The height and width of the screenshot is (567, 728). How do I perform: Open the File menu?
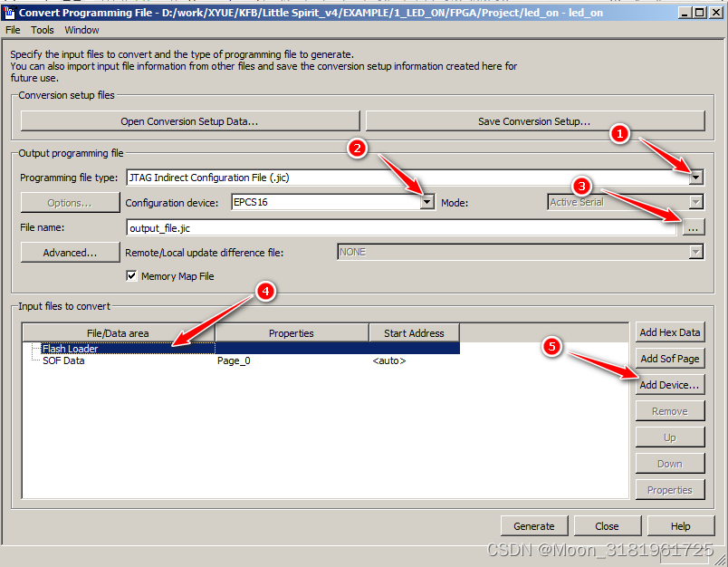click(13, 30)
